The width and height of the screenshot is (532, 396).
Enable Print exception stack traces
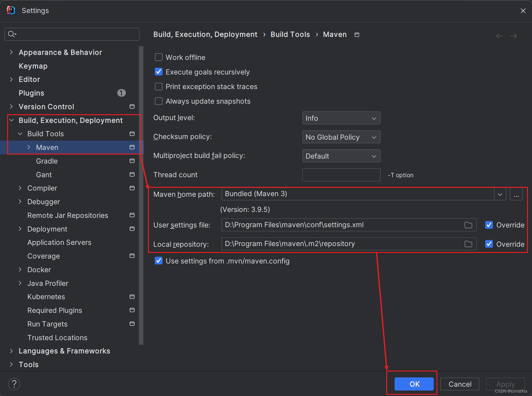pyautogui.click(x=159, y=86)
